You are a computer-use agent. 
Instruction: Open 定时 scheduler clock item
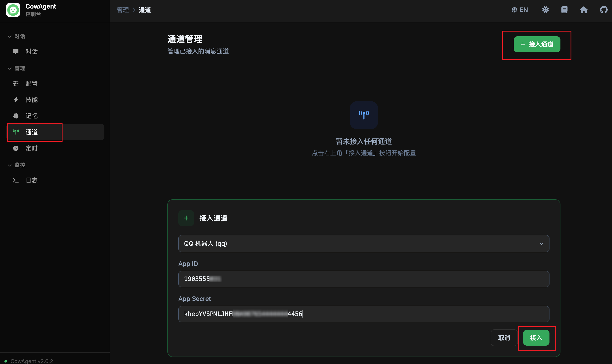click(31, 148)
